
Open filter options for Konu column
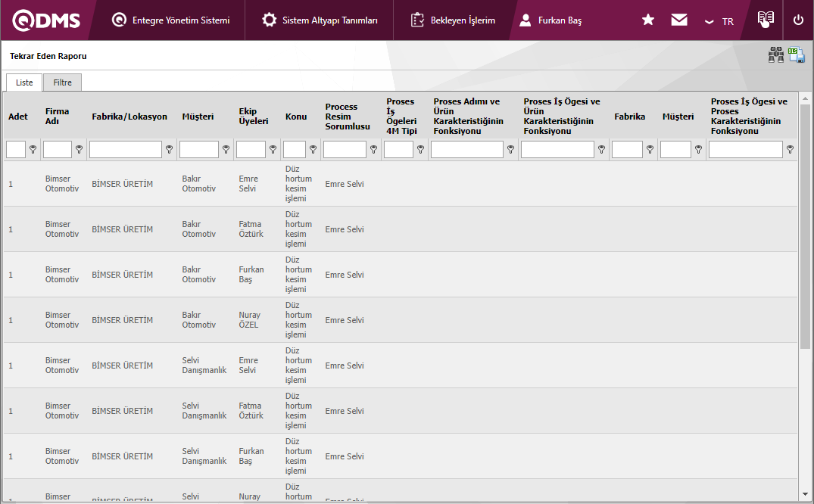pos(313,150)
